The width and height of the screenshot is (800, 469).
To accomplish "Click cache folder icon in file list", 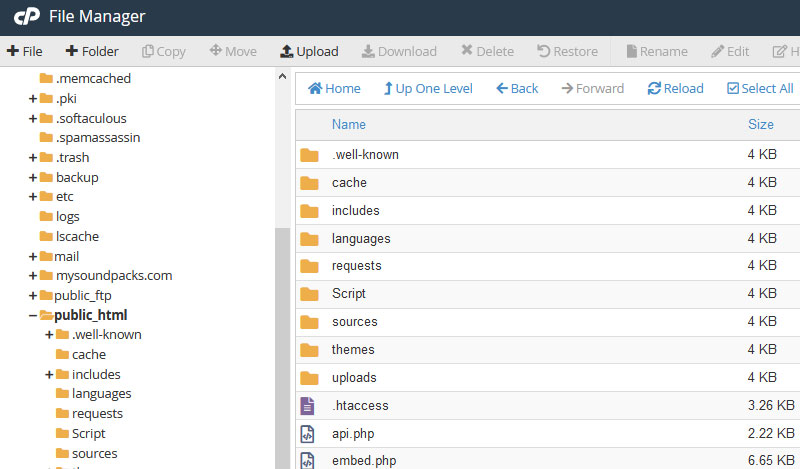I will [x=309, y=183].
